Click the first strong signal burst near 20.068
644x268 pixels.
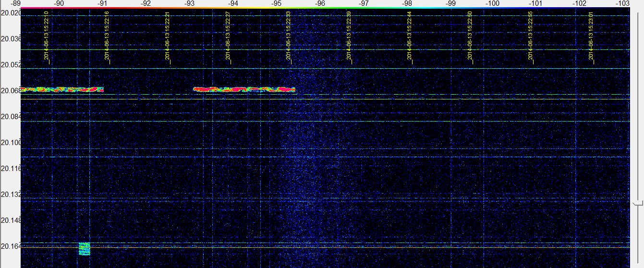tap(62, 89)
